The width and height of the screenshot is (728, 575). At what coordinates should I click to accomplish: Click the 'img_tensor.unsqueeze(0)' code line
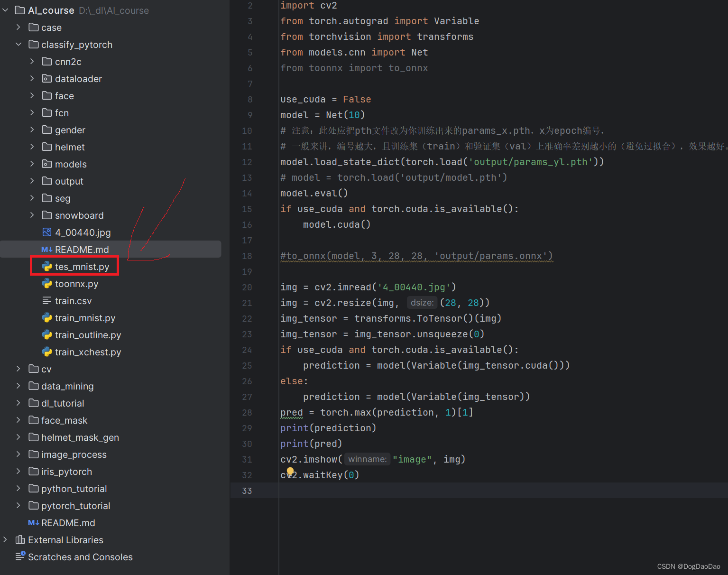coord(382,334)
